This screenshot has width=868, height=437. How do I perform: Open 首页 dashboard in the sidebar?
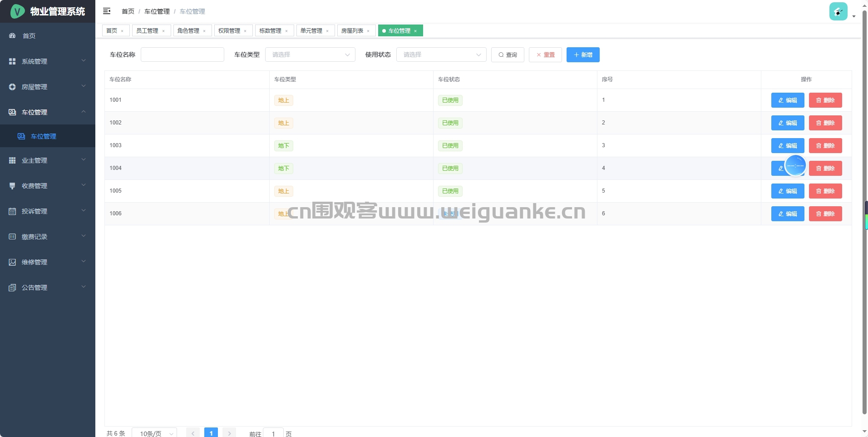(x=48, y=35)
